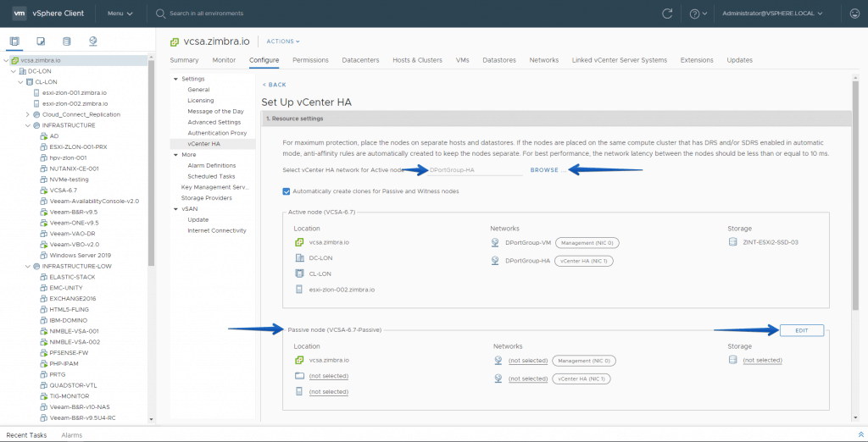Open the help question mark menu
Screen dimensions: 868x442
point(698,14)
